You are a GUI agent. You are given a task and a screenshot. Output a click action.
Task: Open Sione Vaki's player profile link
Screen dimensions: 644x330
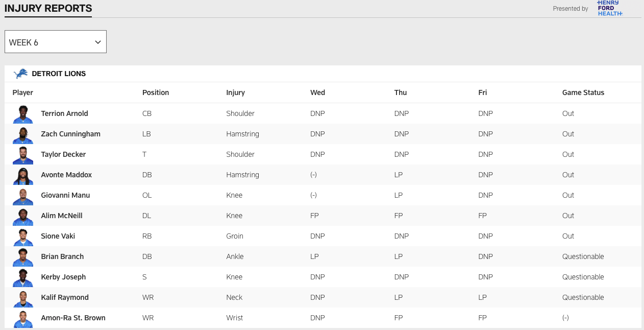pos(58,236)
